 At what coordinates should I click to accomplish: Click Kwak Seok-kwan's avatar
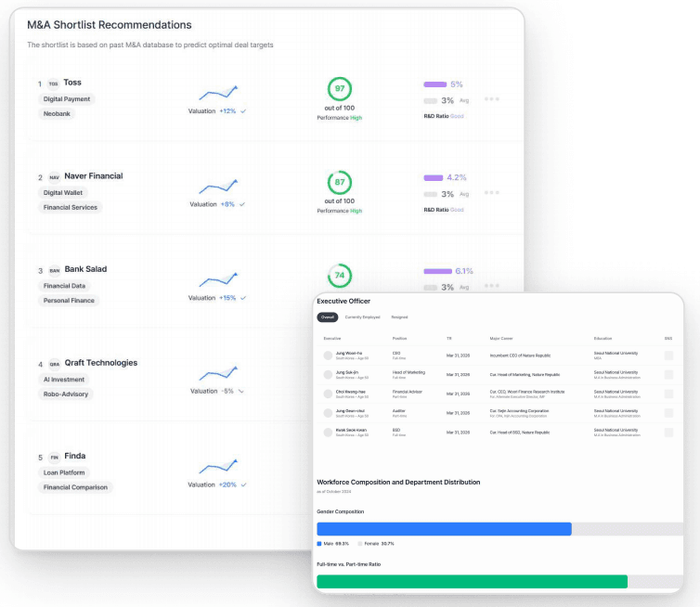pos(328,432)
